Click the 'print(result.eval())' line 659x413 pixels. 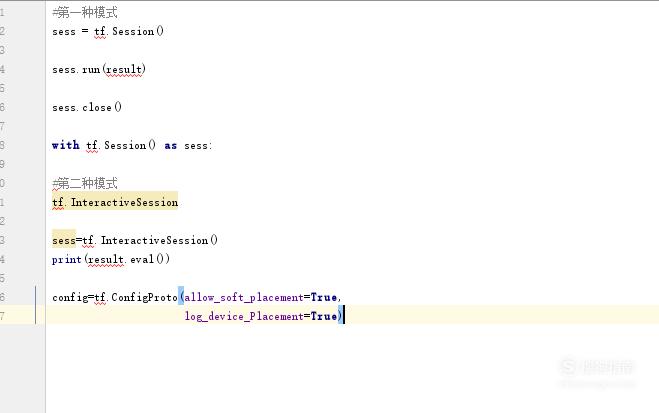(x=111, y=259)
